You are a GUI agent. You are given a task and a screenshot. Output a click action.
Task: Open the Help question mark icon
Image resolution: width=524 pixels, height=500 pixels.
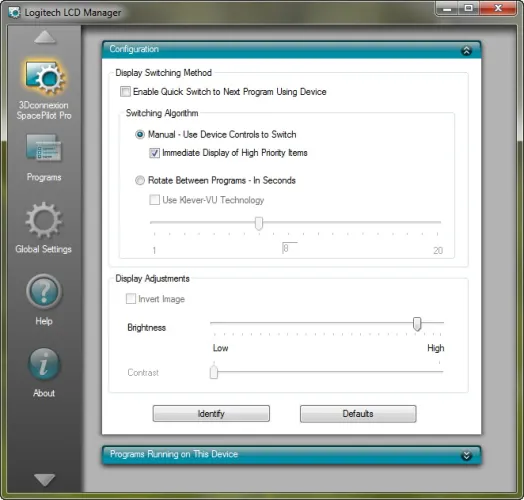point(44,292)
